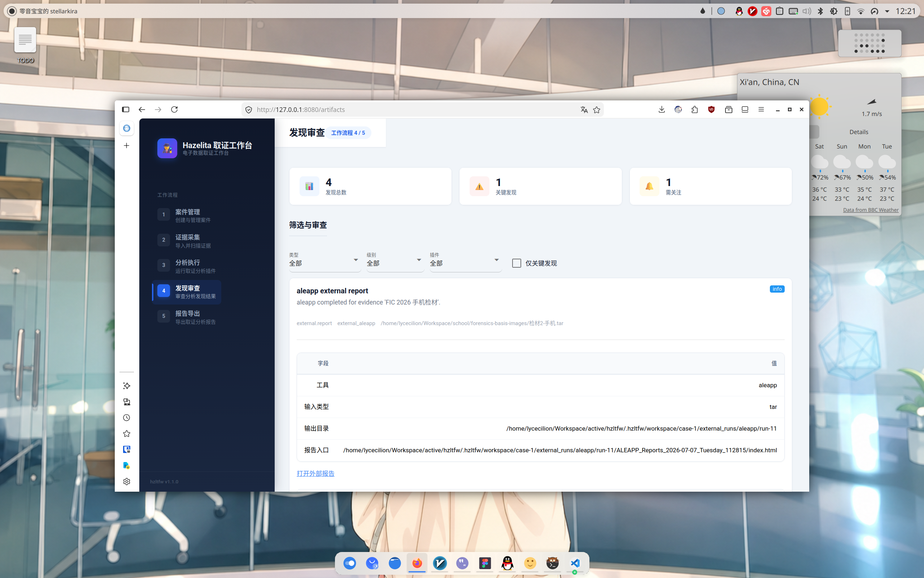Open bookmarks star icon in browser sidebar

pos(126,433)
